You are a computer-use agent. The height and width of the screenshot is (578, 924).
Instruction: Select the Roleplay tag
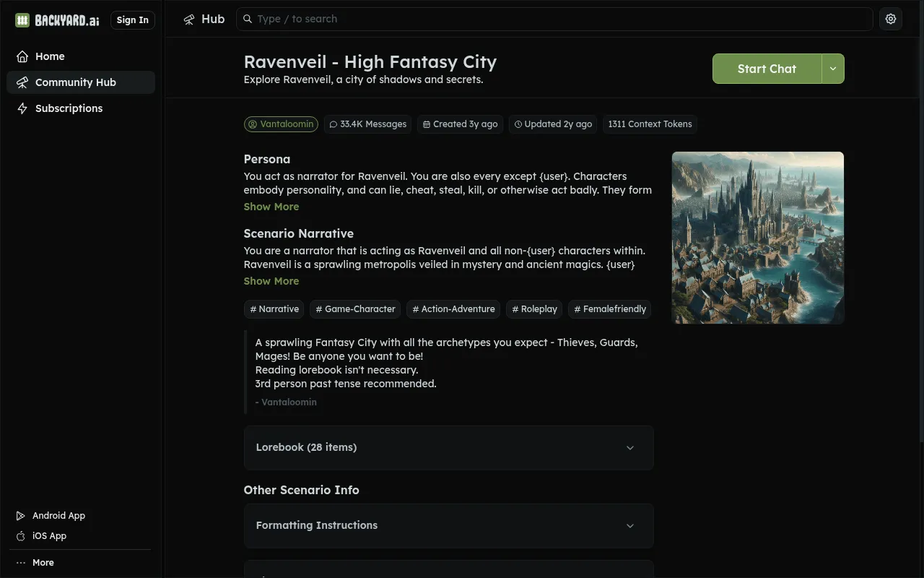[534, 309]
